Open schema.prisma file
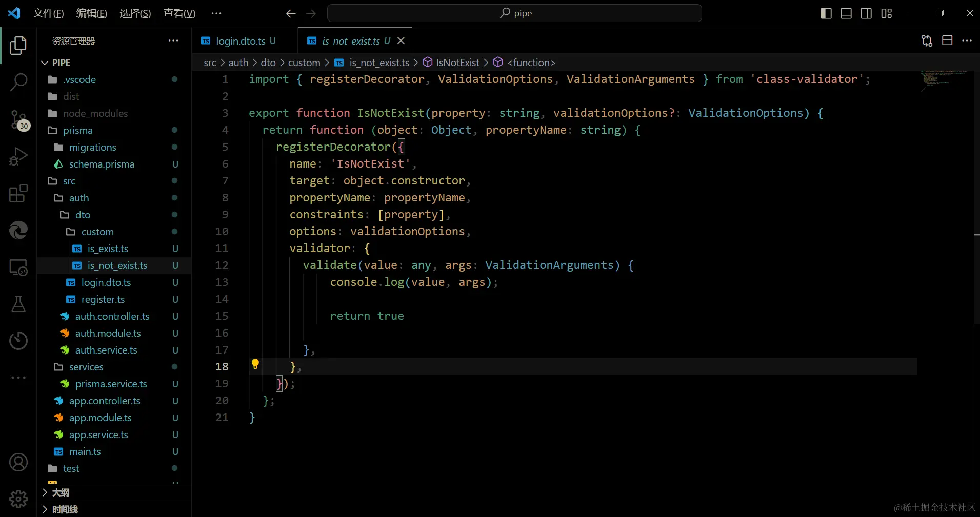This screenshot has width=980, height=517. (114, 164)
